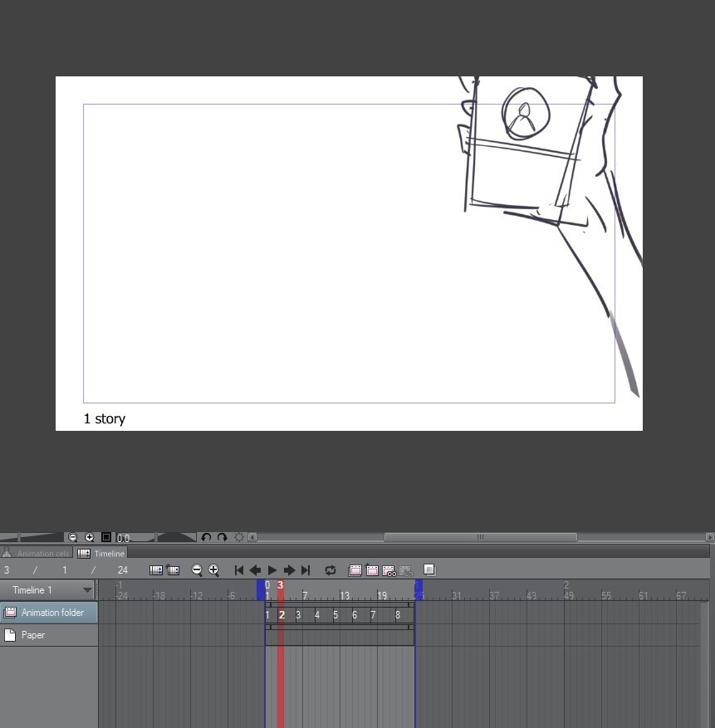Viewport: 715px width, 728px height.
Task: Zoom in the timeline view
Action: [x=213, y=570]
